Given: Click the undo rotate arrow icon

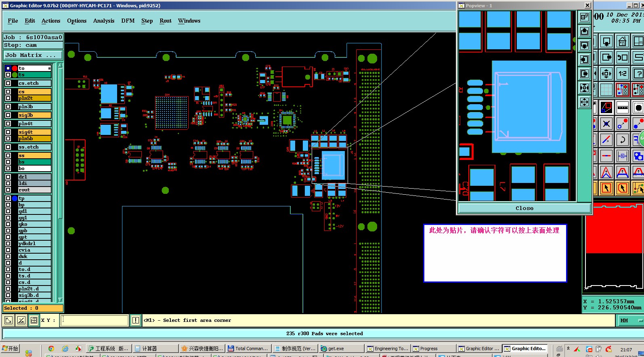Looking at the screenshot, I should point(622,140).
